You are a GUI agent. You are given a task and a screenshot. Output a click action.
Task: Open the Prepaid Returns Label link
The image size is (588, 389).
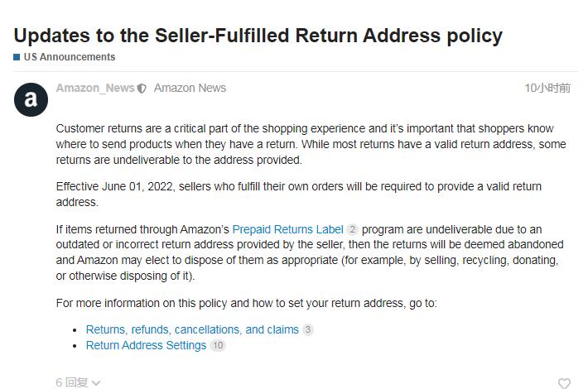pyautogui.click(x=287, y=229)
